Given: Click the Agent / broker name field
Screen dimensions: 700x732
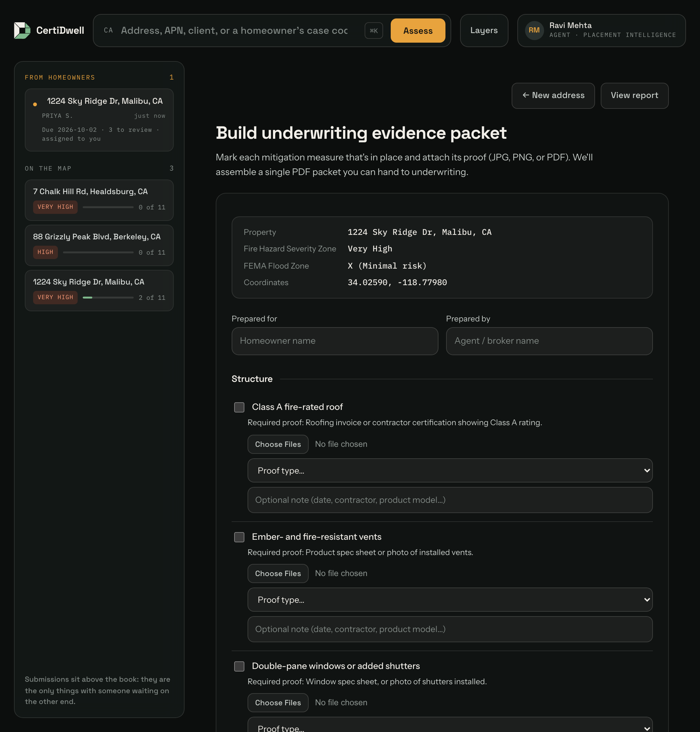Looking at the screenshot, I should [x=549, y=341].
